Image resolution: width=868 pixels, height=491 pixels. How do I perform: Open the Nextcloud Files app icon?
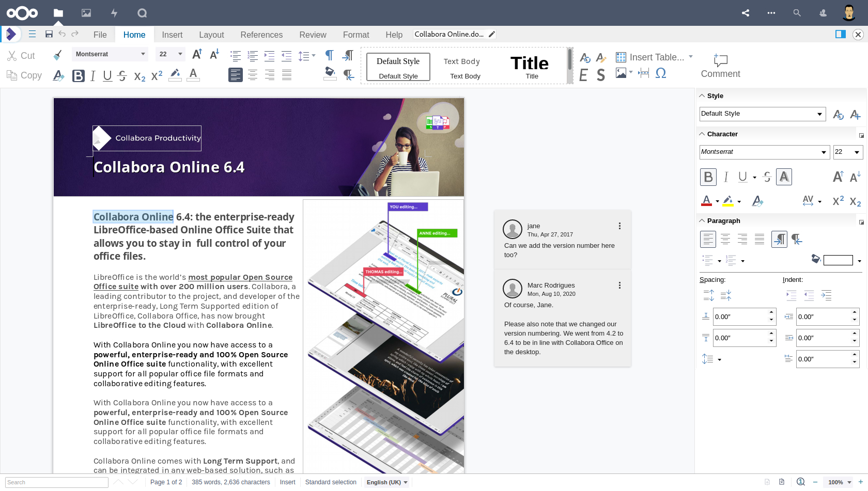[58, 13]
